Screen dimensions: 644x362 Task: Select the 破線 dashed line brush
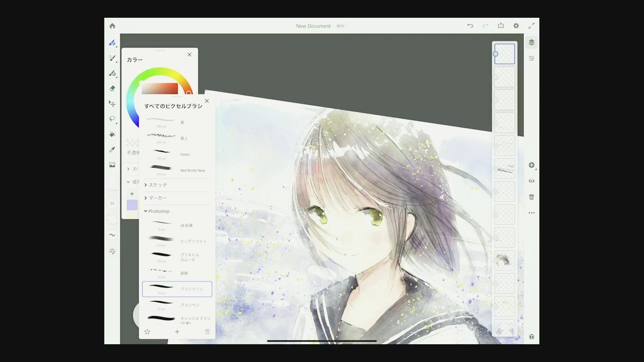(x=177, y=273)
